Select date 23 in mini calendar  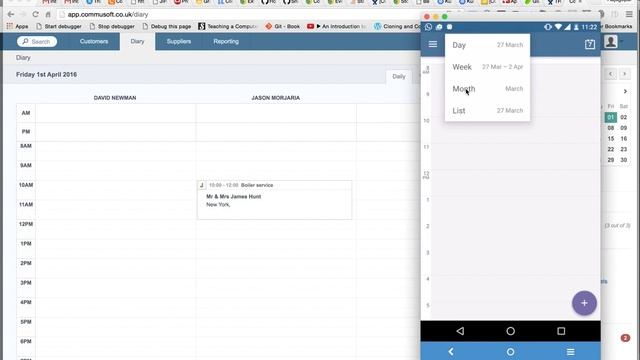pos(624,149)
